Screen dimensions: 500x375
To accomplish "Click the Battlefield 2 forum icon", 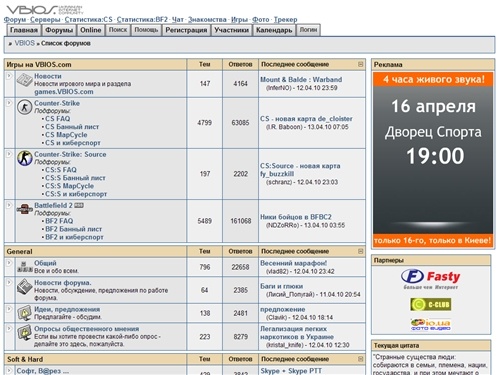I will coord(24,209).
